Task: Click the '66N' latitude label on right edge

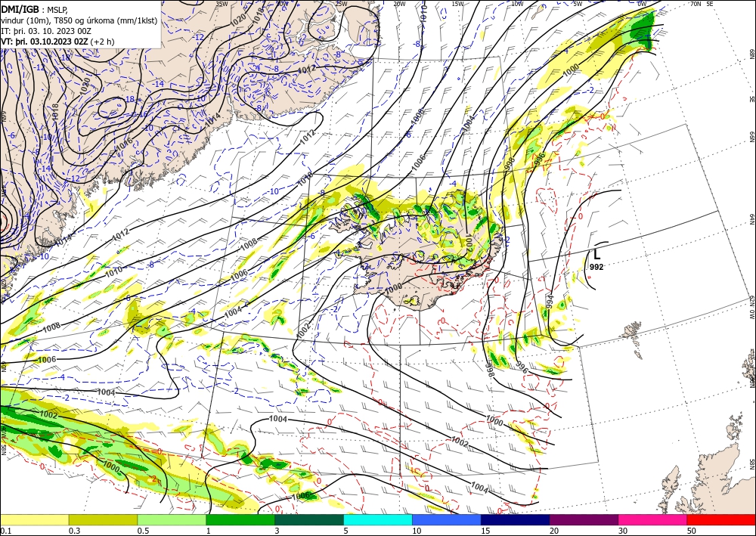Action: 751,138
